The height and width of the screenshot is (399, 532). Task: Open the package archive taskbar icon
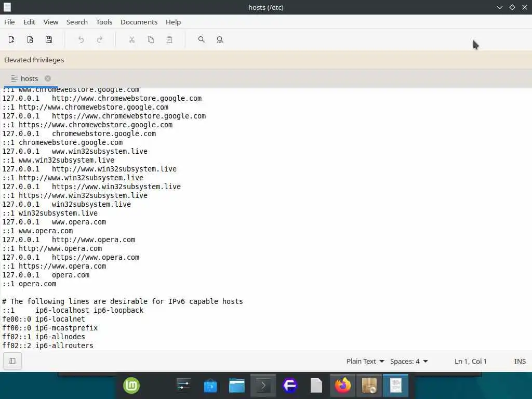coord(369,386)
